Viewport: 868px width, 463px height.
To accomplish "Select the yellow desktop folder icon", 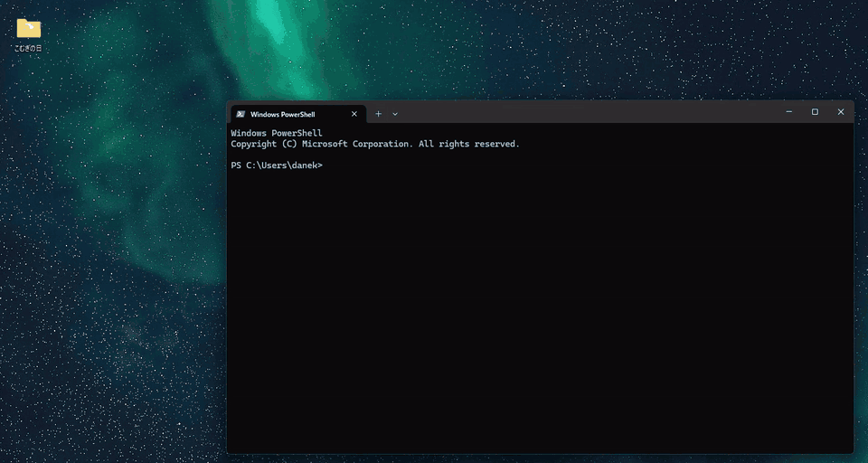I will tap(28, 28).
